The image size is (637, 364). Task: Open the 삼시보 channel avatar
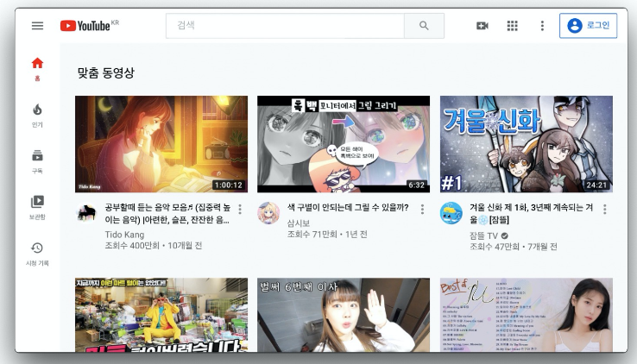pos(268,213)
